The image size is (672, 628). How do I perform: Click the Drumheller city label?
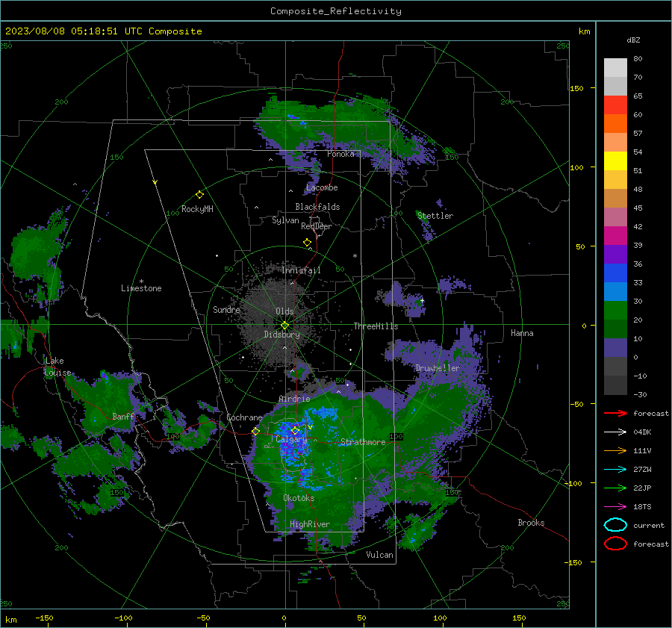click(x=438, y=368)
